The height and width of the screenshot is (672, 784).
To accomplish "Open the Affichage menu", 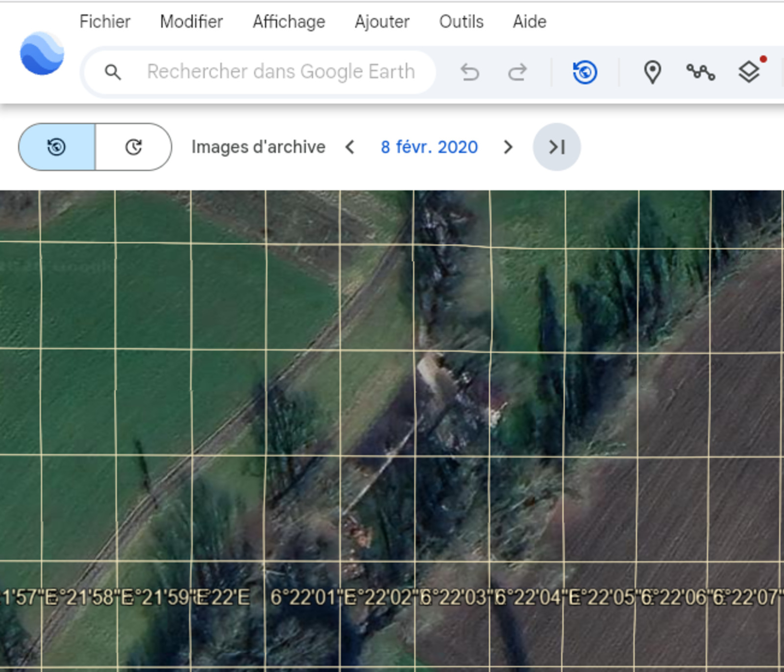I will point(289,22).
